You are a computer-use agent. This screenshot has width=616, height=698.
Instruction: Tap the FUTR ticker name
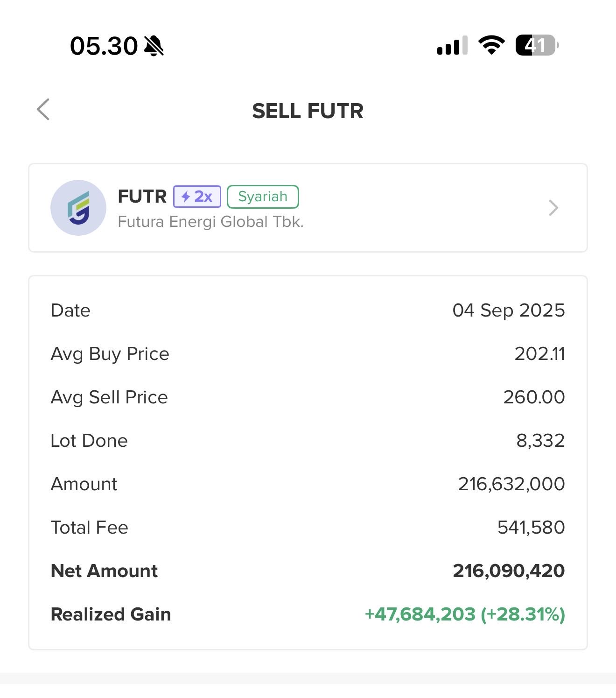coord(142,197)
